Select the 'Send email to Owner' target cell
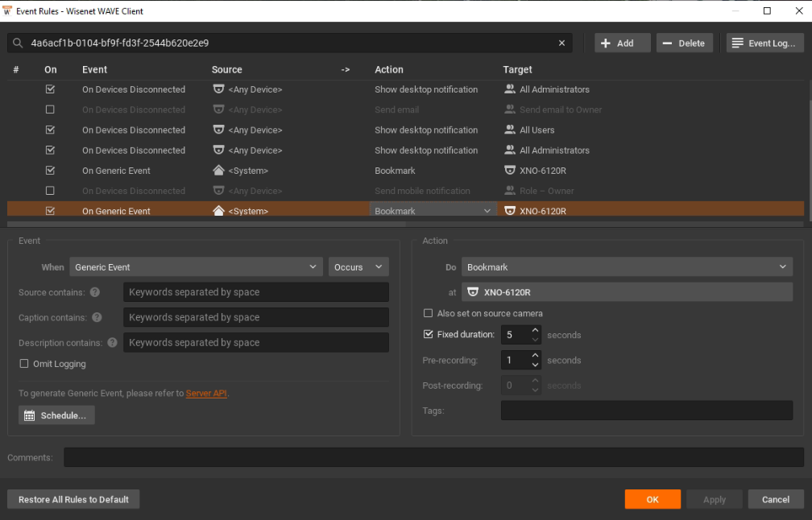Screen dimensions: 812x520 (561, 109)
